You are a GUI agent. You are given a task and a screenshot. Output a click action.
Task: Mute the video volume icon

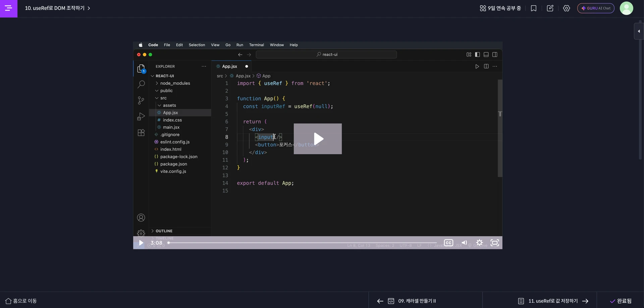click(464, 243)
